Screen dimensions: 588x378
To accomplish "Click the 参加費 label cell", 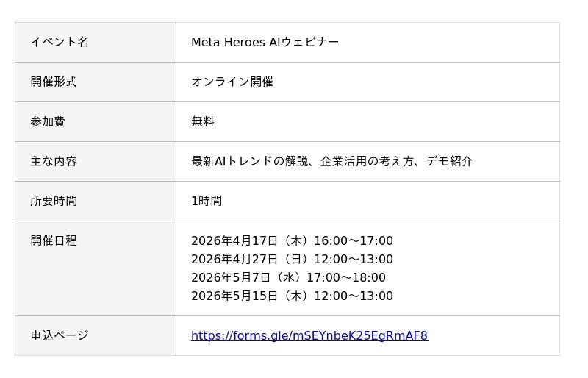I will pos(48,121).
